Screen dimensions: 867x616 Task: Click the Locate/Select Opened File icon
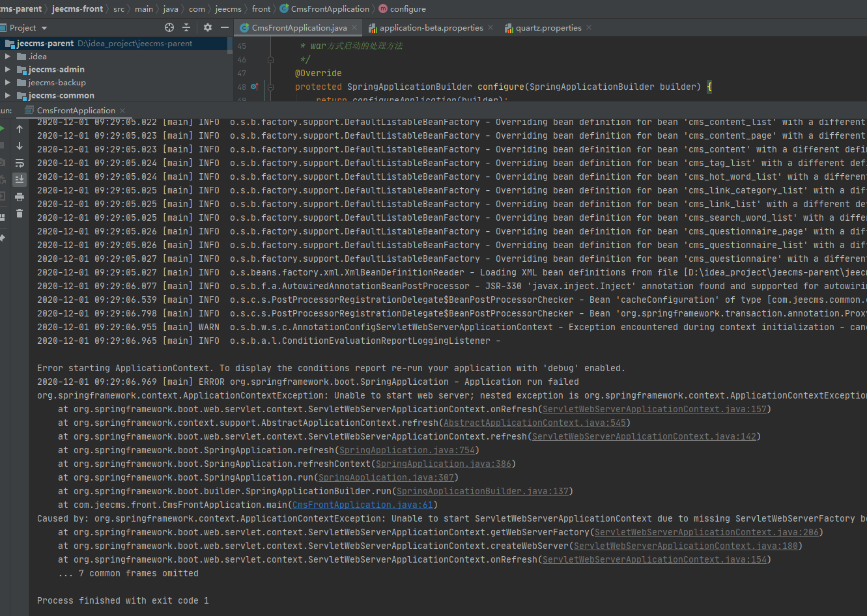[x=169, y=27]
